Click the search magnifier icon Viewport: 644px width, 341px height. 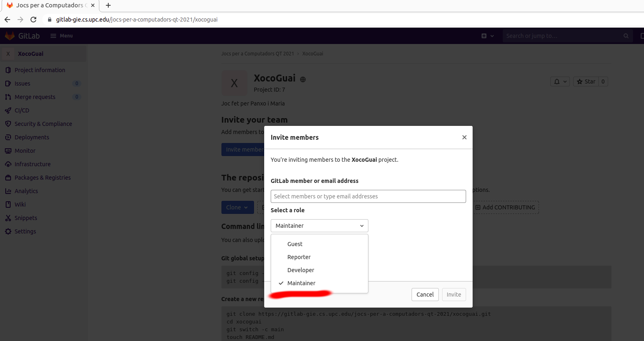(626, 36)
